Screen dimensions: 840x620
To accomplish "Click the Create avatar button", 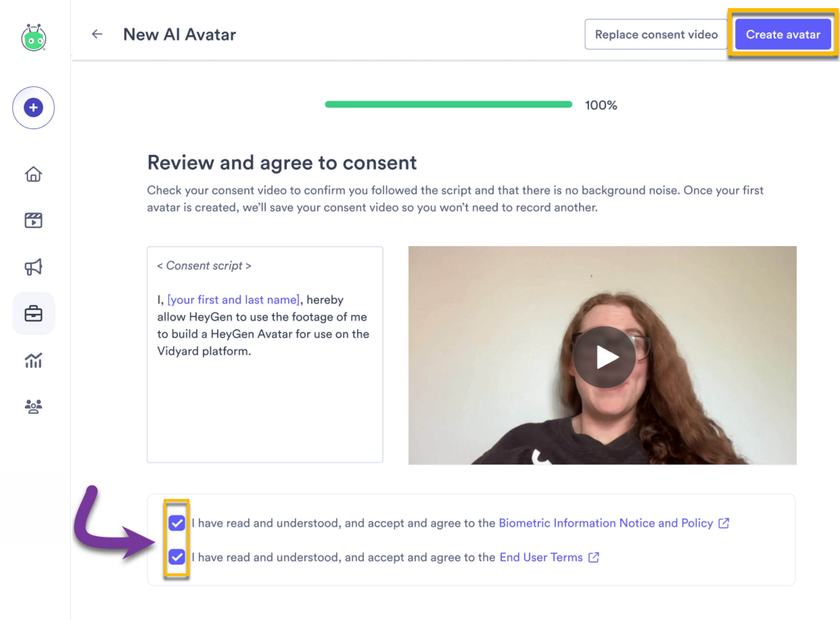I will [783, 34].
